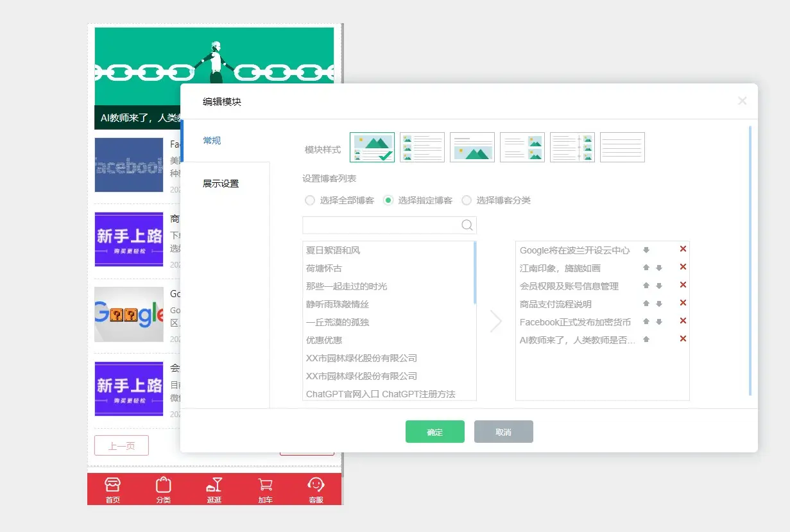Pick the text-only module style icon
Screen dimensions: 790x532
pos(622,148)
